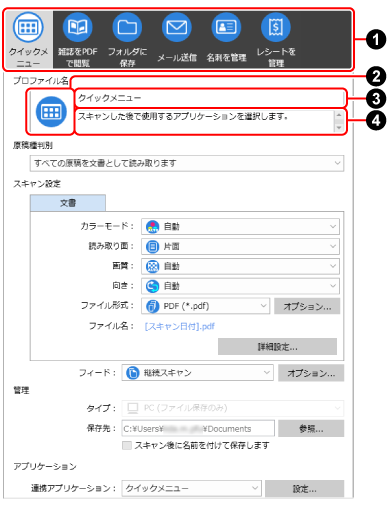The height and width of the screenshot is (510, 391).
Task: Click the PDF file format icon
Action: point(153,306)
